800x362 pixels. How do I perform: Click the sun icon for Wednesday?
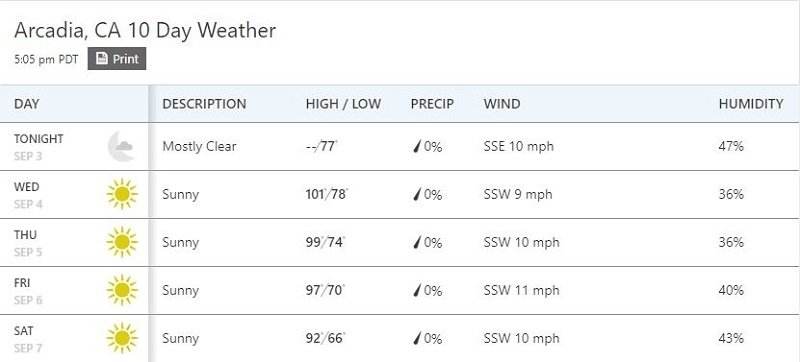click(x=122, y=194)
